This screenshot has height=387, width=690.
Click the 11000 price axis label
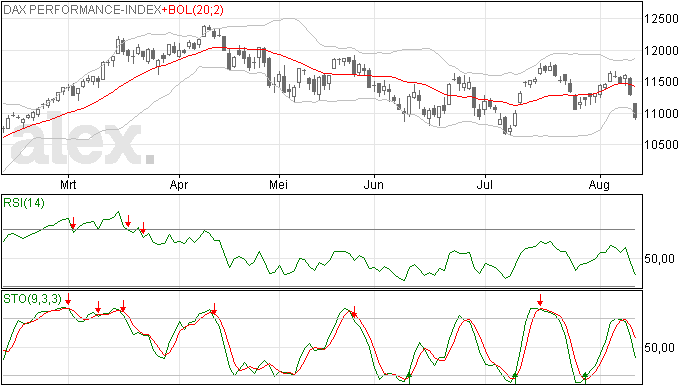(x=661, y=114)
